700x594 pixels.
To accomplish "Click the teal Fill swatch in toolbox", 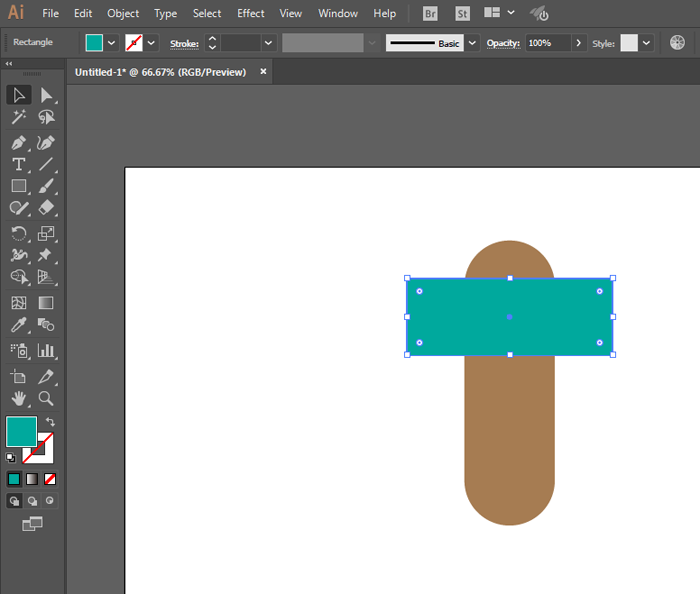I will (x=21, y=432).
